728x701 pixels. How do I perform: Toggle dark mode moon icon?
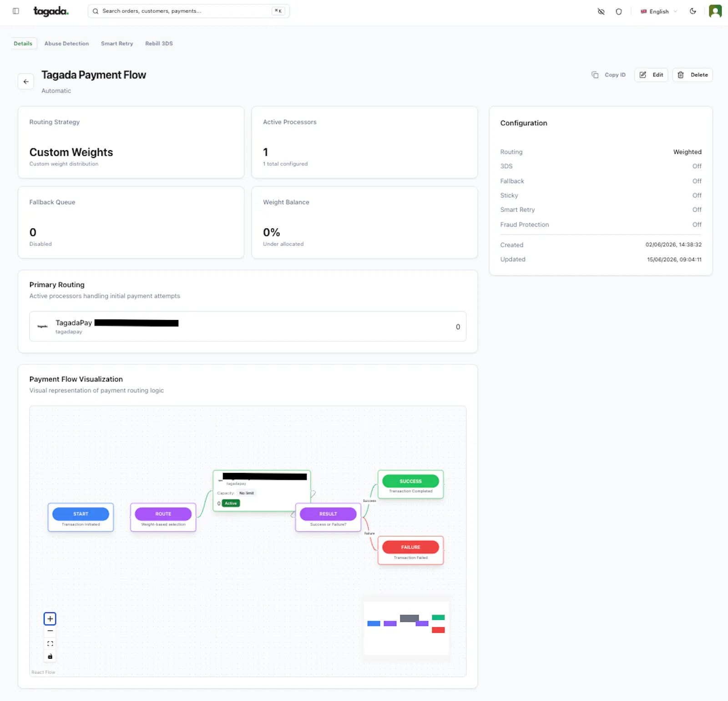(x=693, y=11)
